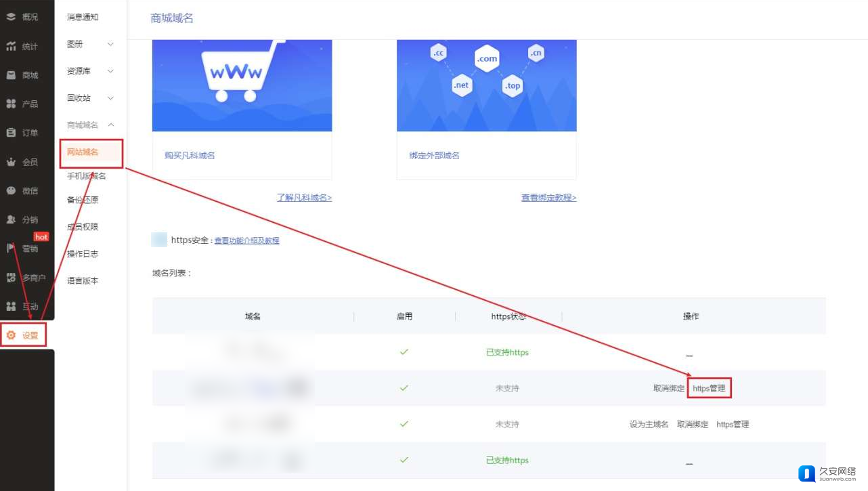Image resolution: width=868 pixels, height=491 pixels.
Task: Click 取消绑定 in the second domain row
Action: pyautogui.click(x=669, y=389)
